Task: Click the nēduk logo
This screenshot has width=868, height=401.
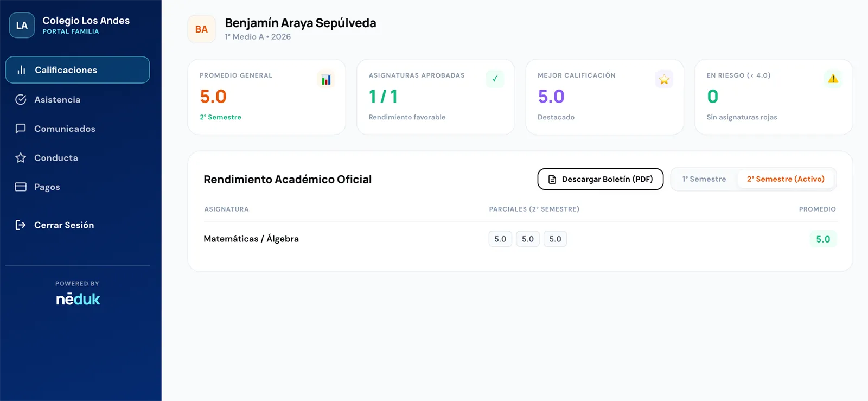Action: (x=78, y=299)
